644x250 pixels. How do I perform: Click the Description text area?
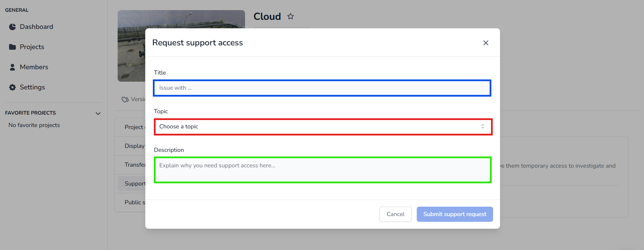tap(322, 170)
